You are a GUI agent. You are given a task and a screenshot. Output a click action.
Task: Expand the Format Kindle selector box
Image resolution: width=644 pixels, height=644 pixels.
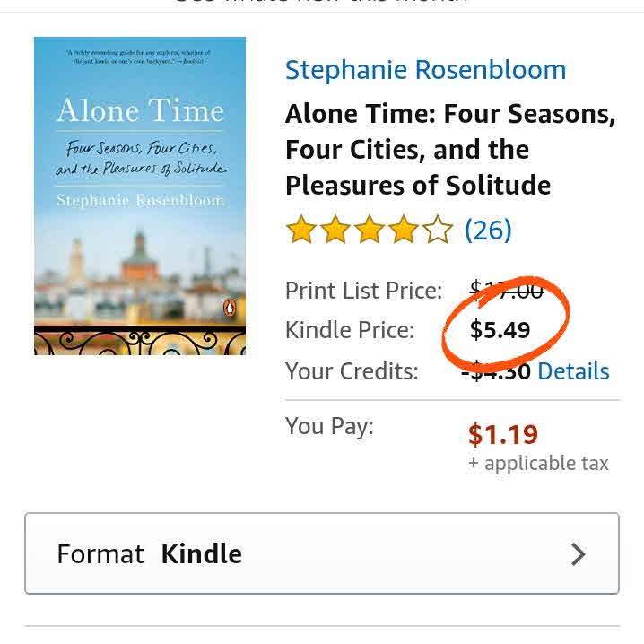coord(321,553)
